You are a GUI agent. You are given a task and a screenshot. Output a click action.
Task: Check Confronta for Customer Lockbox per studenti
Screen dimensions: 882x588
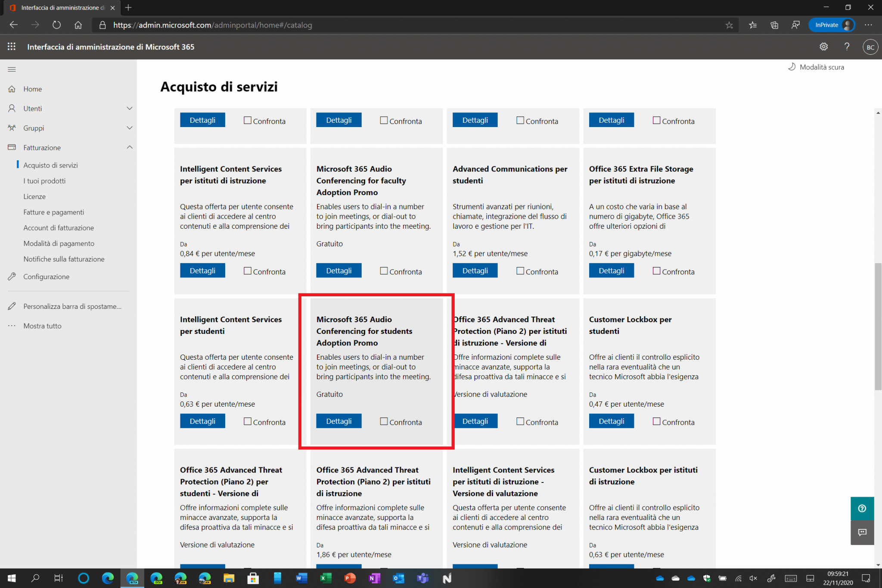(x=656, y=421)
